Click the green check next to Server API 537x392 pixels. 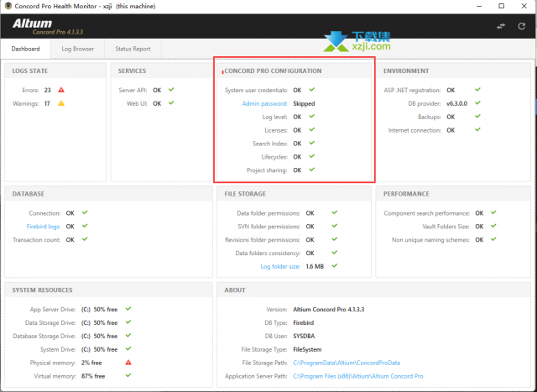point(171,90)
